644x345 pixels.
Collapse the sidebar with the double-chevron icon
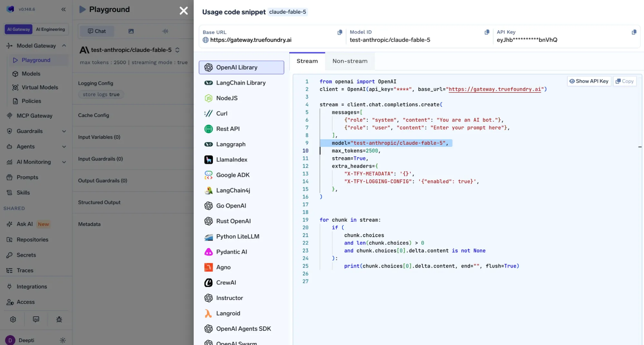[63, 9]
